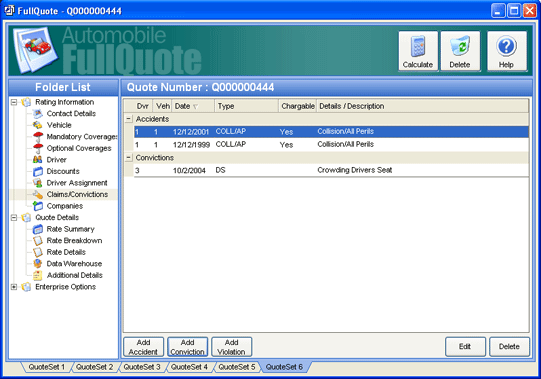Image resolution: width=541 pixels, height=379 pixels.
Task: Switch to QuoteSet 1 tab
Action: [47, 367]
